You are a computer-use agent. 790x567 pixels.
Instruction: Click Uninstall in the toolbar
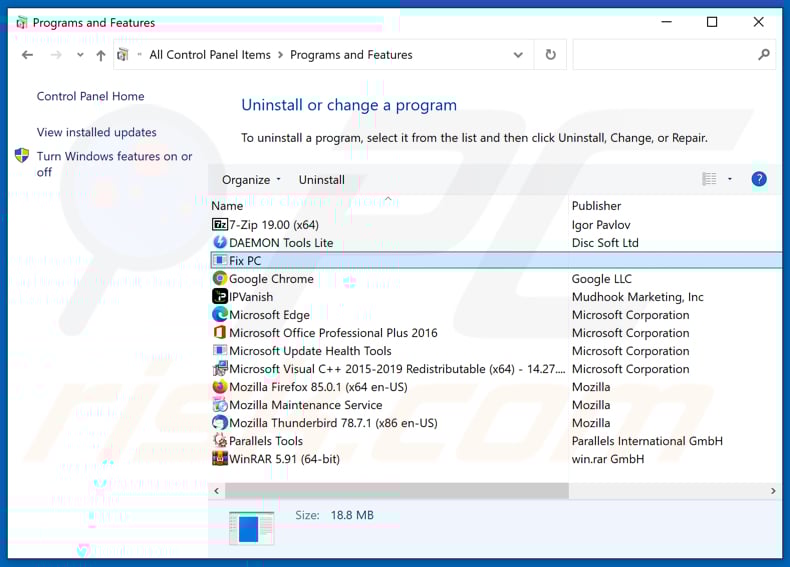321,180
